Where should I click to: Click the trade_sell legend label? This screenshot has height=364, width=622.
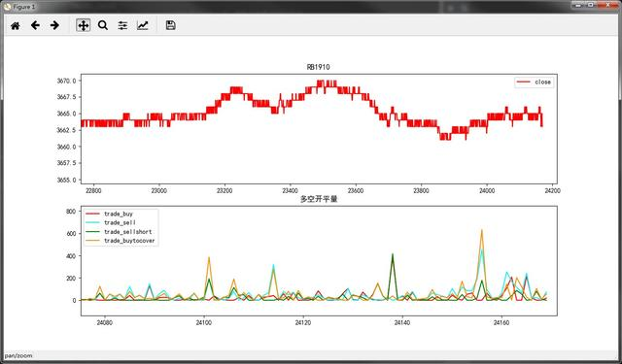(120, 223)
